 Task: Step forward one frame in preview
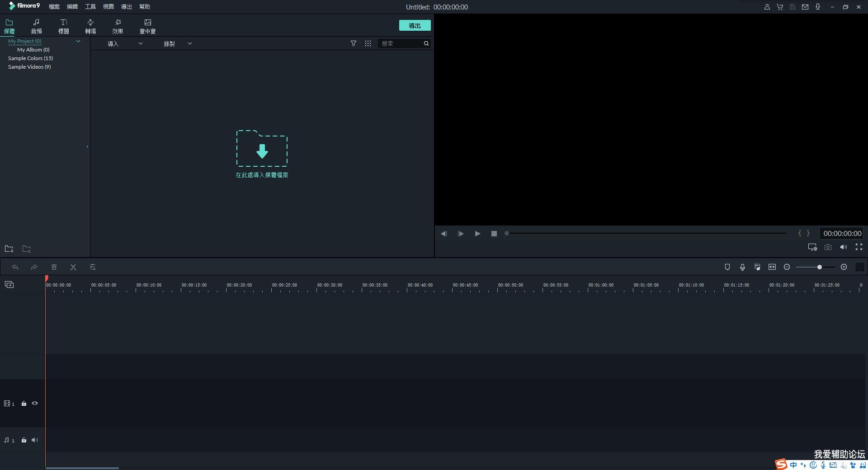[461, 234]
